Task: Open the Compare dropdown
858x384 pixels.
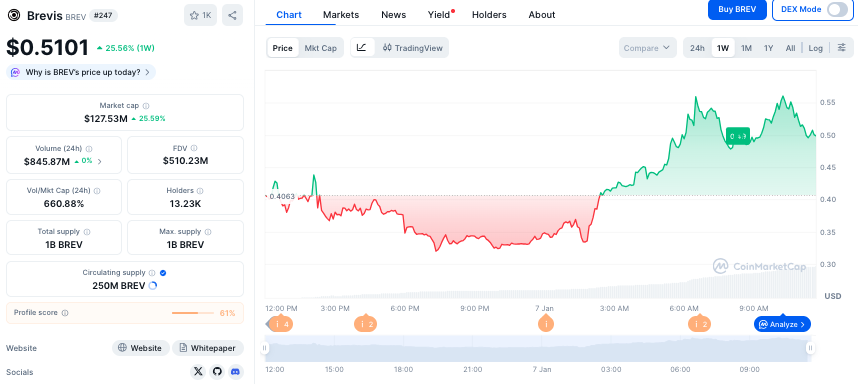Action: pos(647,48)
